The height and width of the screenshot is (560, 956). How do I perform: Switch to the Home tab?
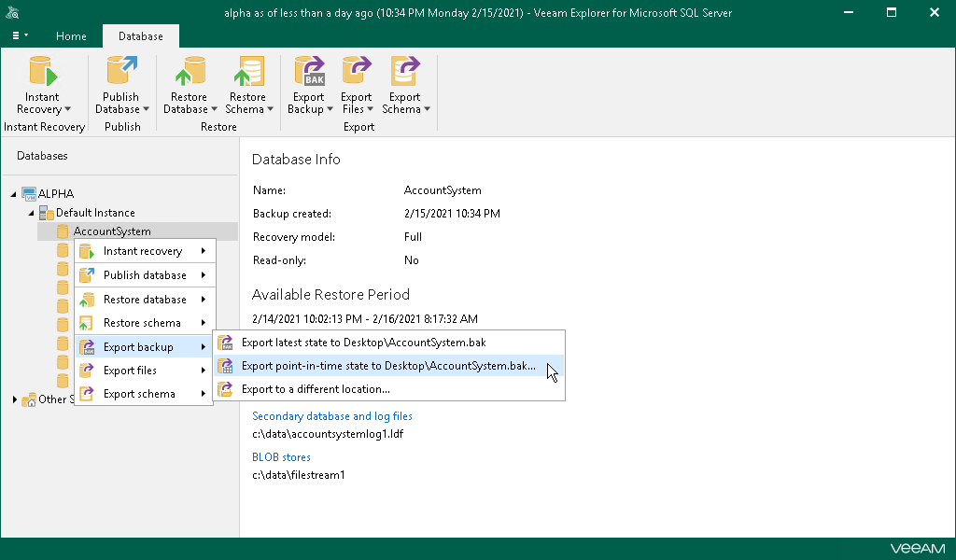click(x=71, y=36)
